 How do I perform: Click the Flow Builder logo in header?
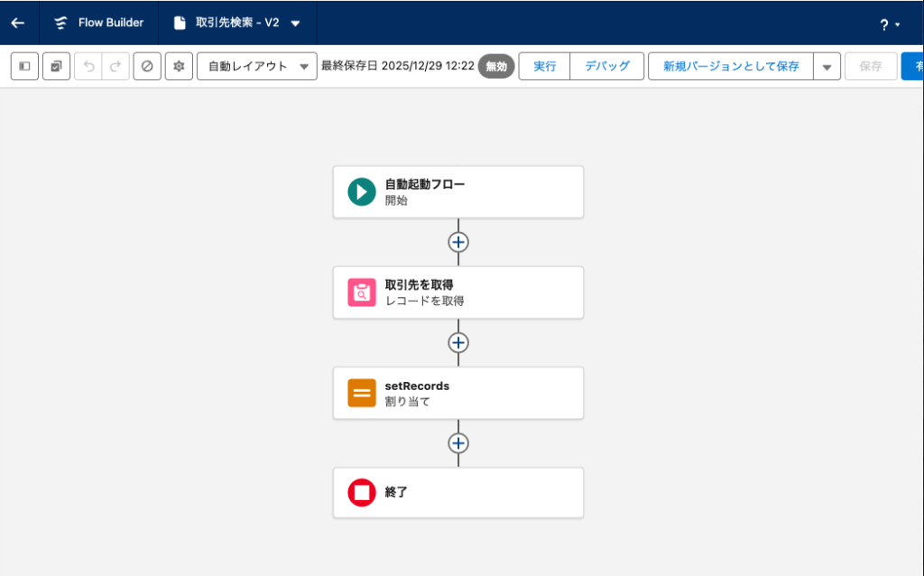(x=61, y=23)
